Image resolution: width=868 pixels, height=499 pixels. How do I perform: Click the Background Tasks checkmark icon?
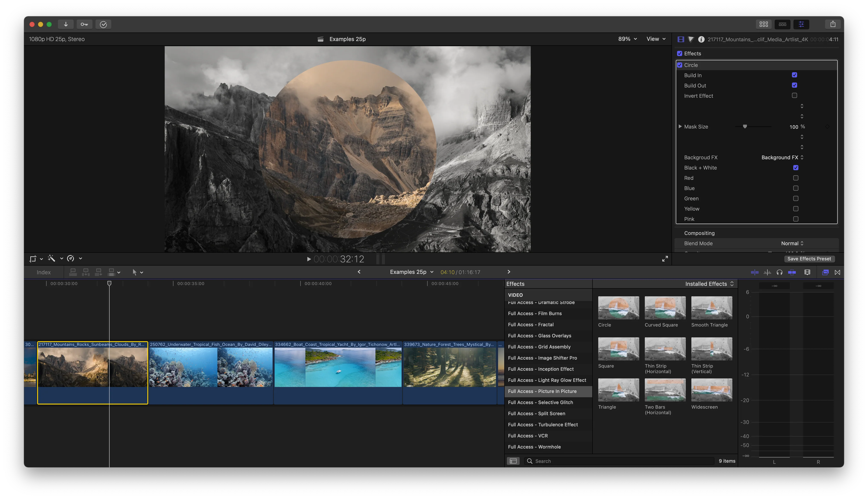(103, 24)
